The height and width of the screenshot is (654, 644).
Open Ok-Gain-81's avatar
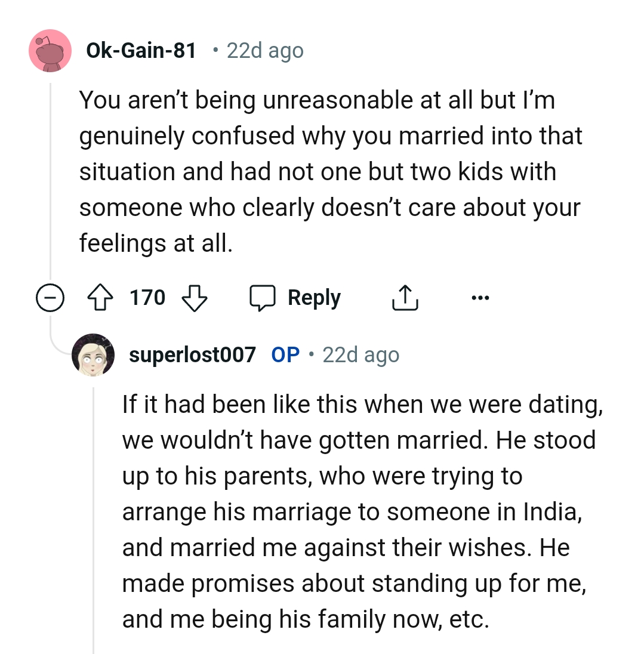[x=51, y=50]
